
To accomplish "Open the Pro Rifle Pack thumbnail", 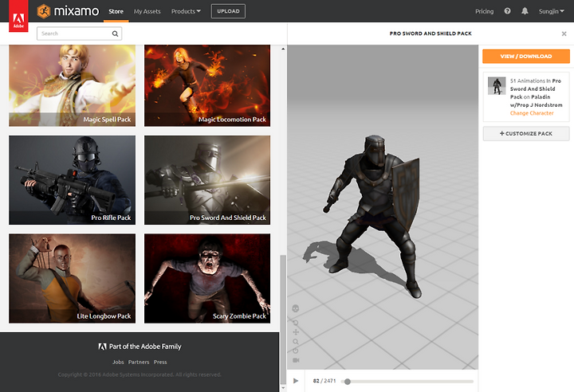I will pyautogui.click(x=72, y=180).
